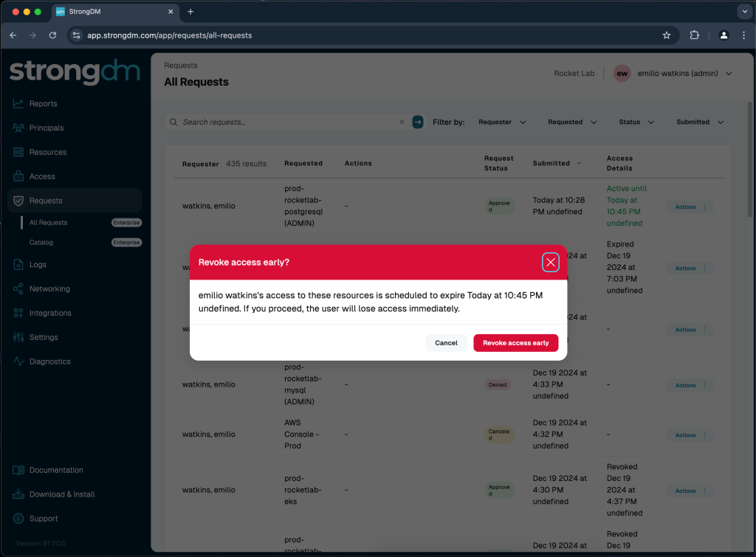Open Download & Install

coord(62,494)
